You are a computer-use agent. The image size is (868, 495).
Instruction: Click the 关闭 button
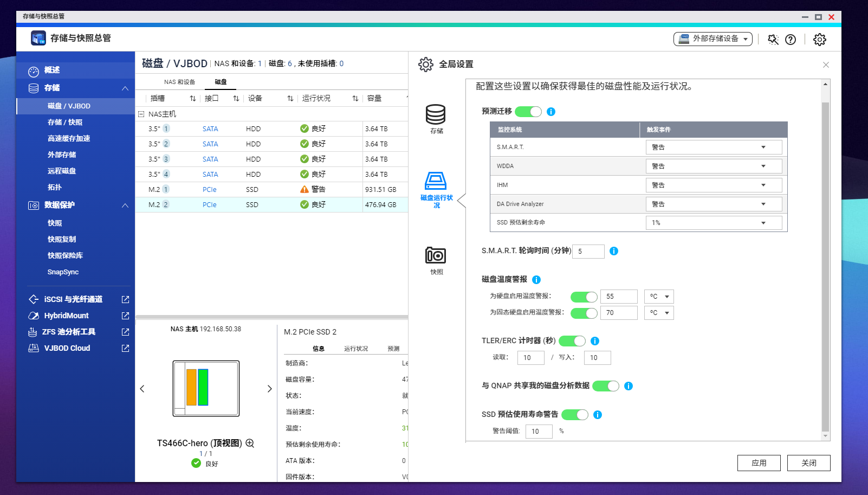click(808, 463)
